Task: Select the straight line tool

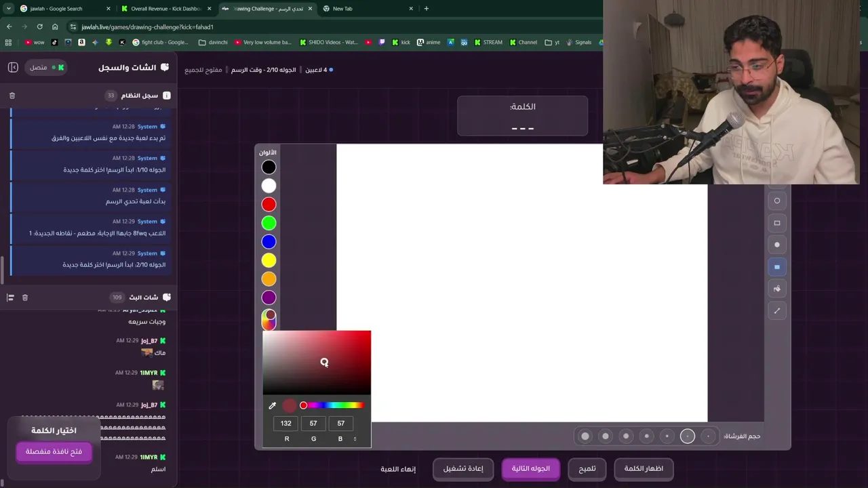Action: pos(777,310)
